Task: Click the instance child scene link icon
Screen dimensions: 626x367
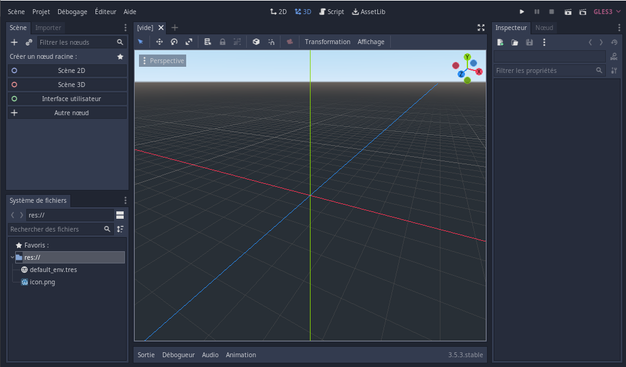Action: click(x=29, y=42)
